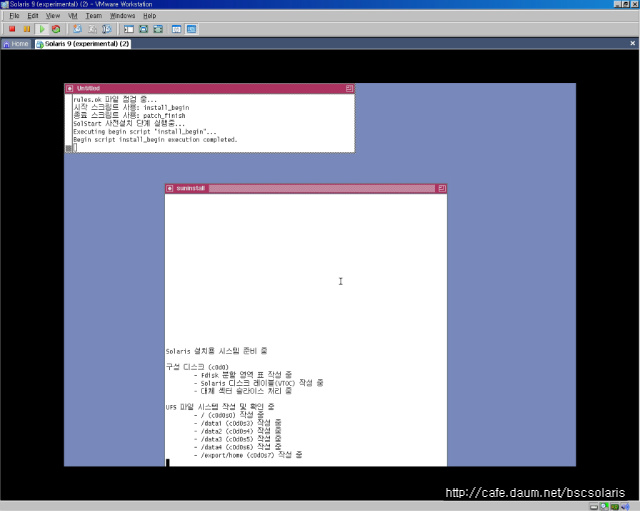This screenshot has width=640, height=511.
Task: Click the Untitled terminal scrollbar thumb
Action: 69,148
